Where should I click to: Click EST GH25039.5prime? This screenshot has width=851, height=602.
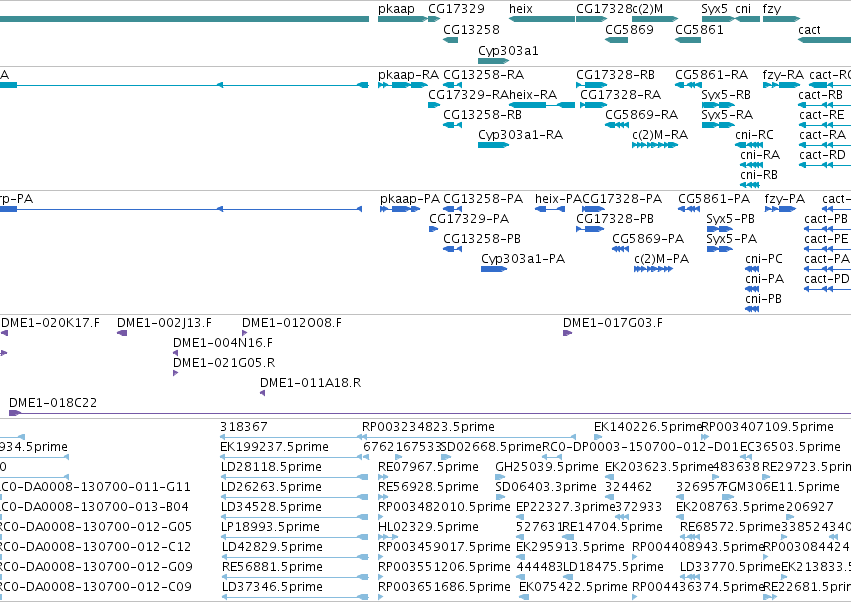(547, 467)
